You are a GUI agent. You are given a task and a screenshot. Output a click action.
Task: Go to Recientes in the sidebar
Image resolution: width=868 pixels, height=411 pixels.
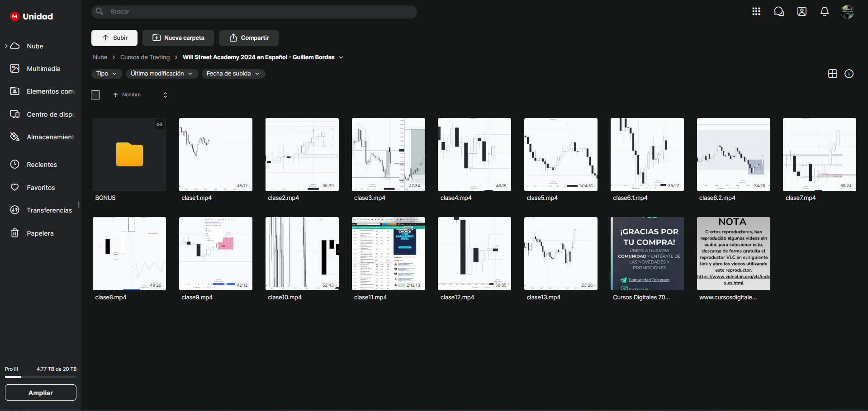[42, 165]
